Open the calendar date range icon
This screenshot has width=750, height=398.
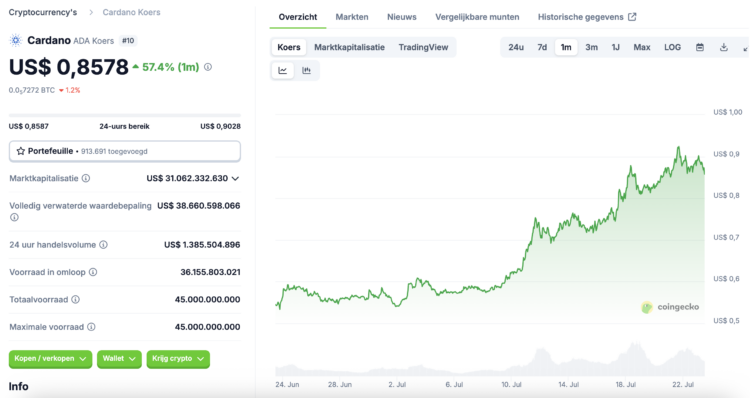click(x=700, y=47)
